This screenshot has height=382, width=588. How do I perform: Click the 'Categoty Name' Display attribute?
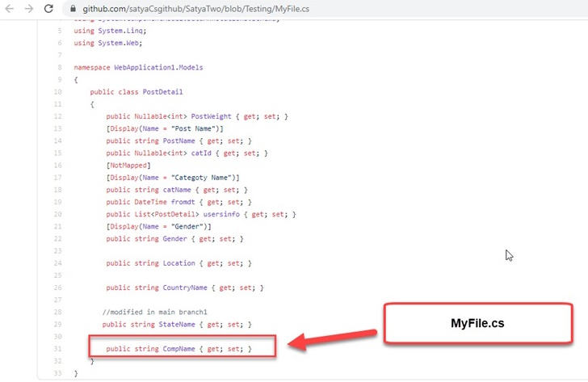pyautogui.click(x=173, y=178)
